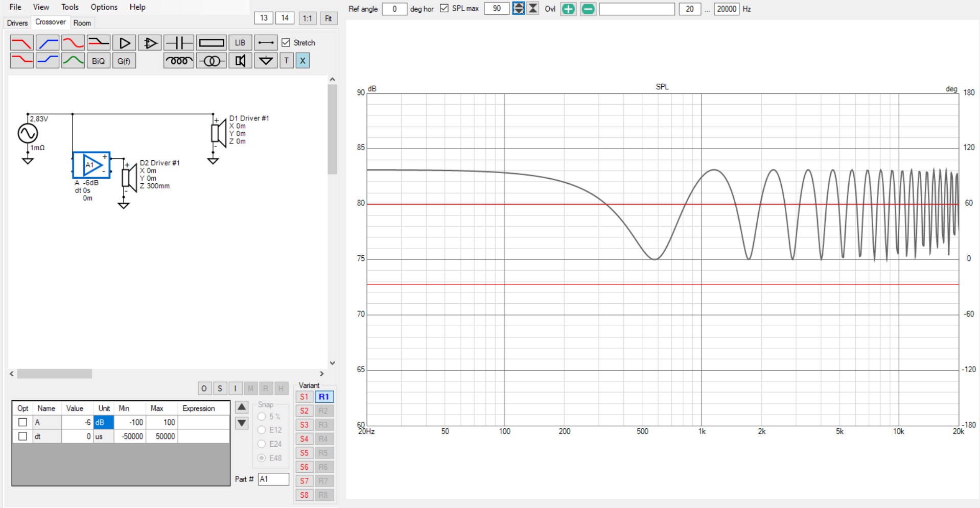980x508 pixels.
Task: Move parameter down with down arrow button
Action: (242, 423)
